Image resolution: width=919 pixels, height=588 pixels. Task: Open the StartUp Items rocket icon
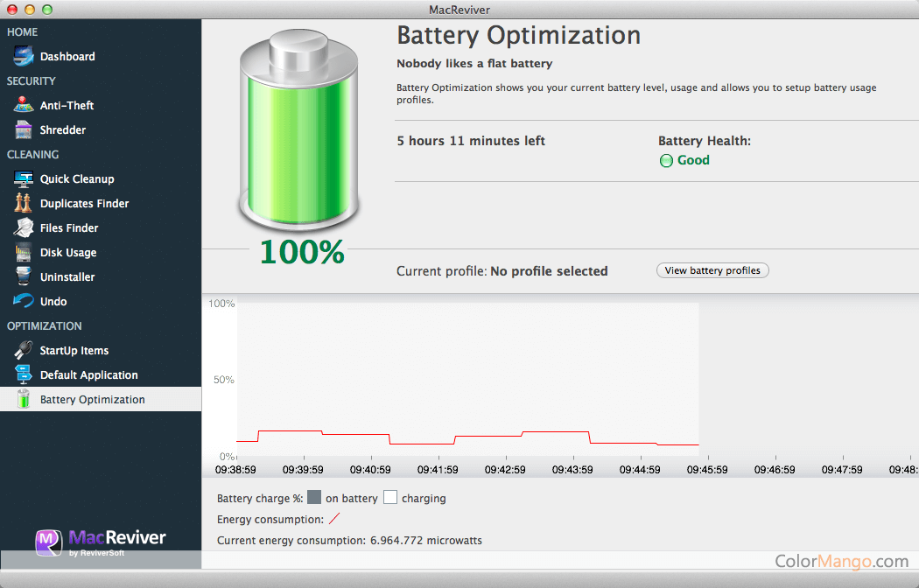(x=24, y=350)
